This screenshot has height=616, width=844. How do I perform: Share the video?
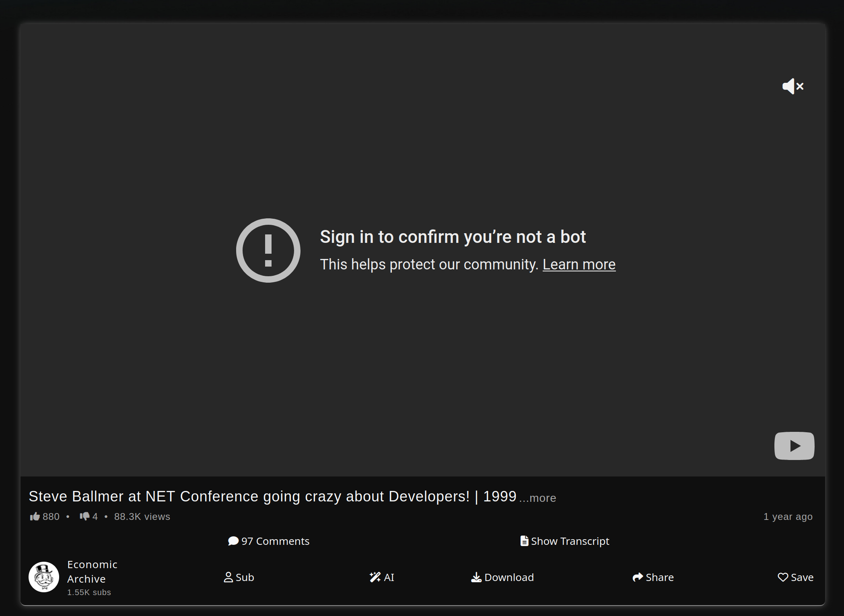coord(653,577)
